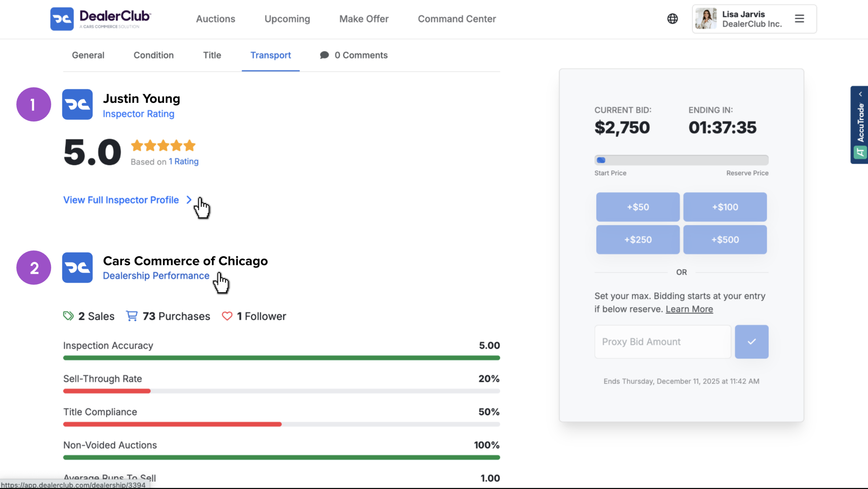The height and width of the screenshot is (489, 868).
Task: Raise bid by +$500
Action: click(x=725, y=240)
